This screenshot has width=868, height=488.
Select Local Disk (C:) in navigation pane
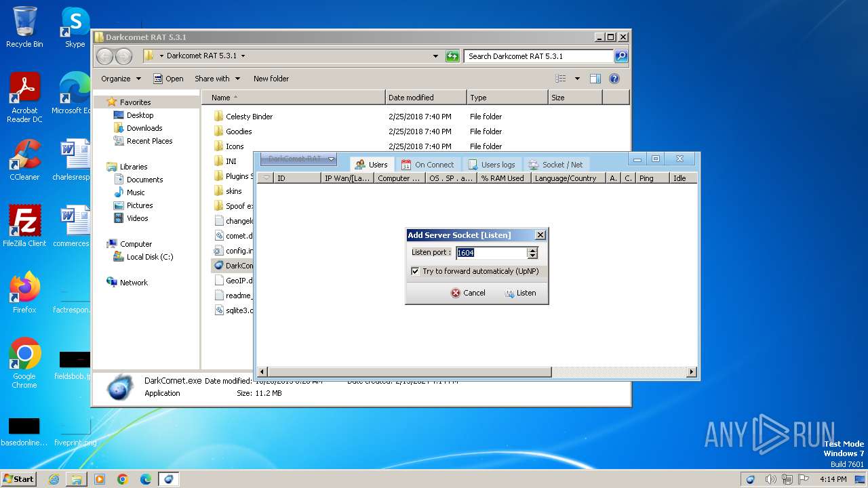click(142, 257)
